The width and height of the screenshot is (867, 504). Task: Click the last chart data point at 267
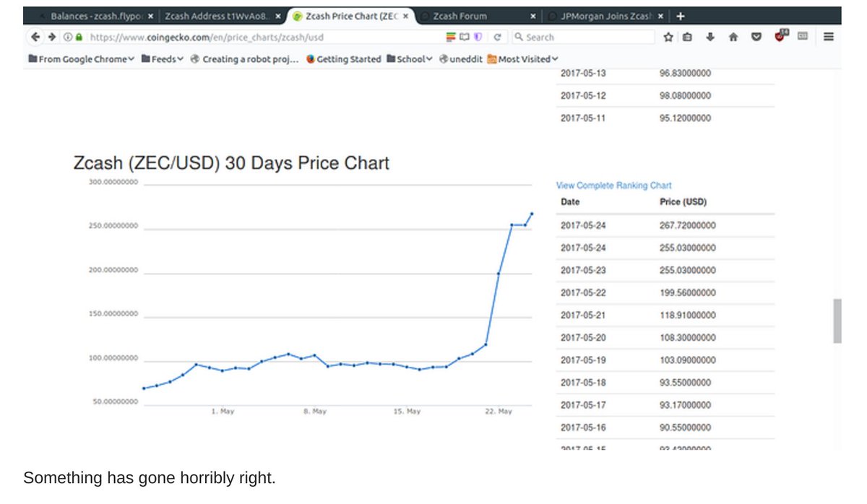tap(532, 214)
